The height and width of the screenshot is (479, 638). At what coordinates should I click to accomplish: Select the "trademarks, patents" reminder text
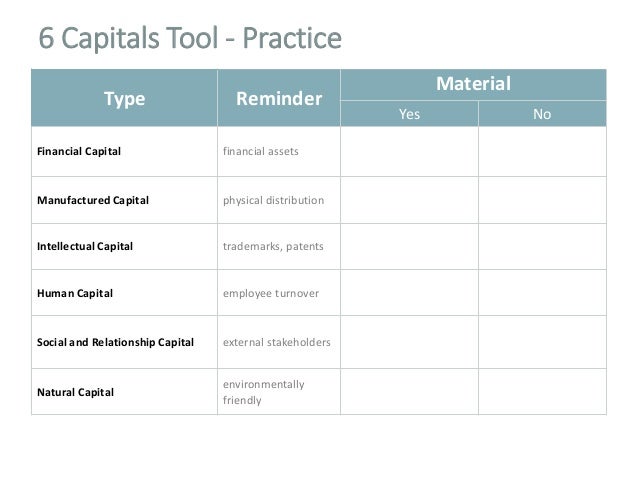point(273,246)
